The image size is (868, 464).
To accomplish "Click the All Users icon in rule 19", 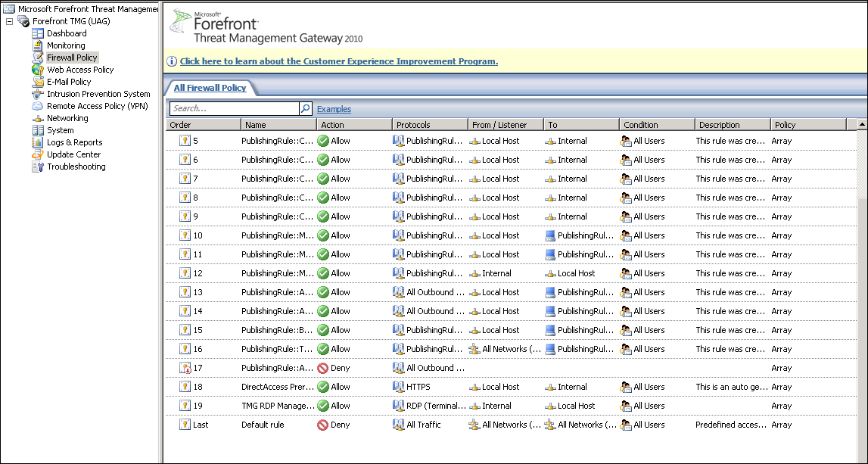I will [x=626, y=406].
